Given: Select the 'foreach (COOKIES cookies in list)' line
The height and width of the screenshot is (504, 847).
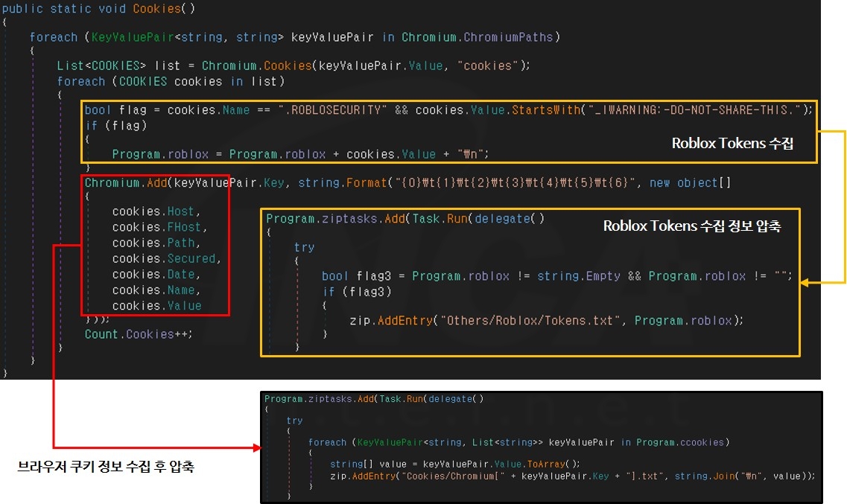Looking at the screenshot, I should coord(171,81).
